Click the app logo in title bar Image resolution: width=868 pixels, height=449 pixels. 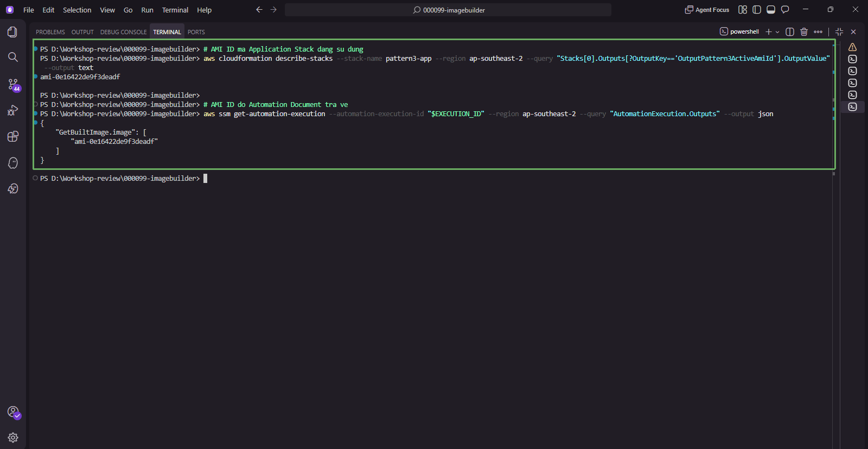[10, 10]
